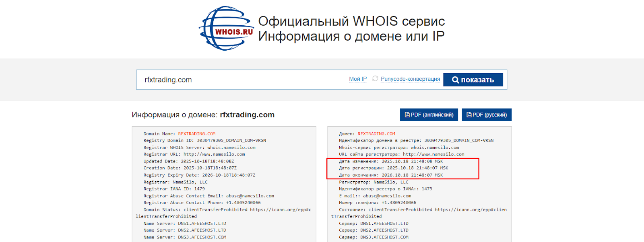This screenshot has height=242, width=644.
Task: Select Сервер: DNS3.AFEESHOST.COM line
Action: pos(374,237)
